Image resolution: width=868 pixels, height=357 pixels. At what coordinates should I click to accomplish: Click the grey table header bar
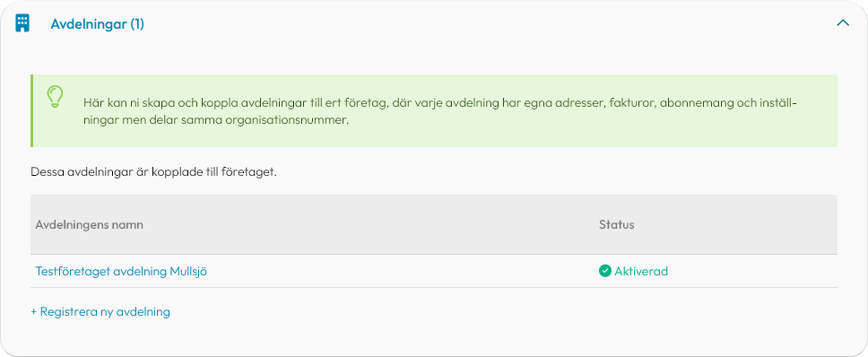click(434, 225)
